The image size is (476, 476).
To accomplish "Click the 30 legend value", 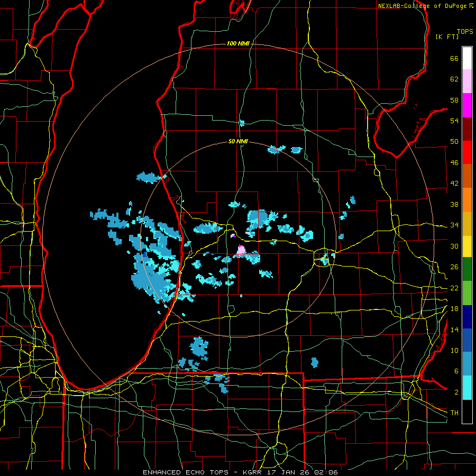I will [x=454, y=246].
